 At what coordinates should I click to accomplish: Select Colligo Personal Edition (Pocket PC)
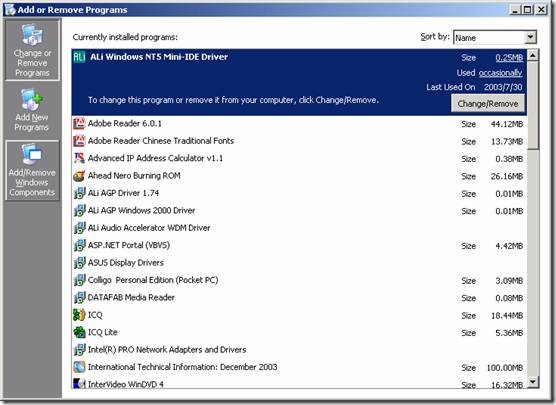point(153,280)
